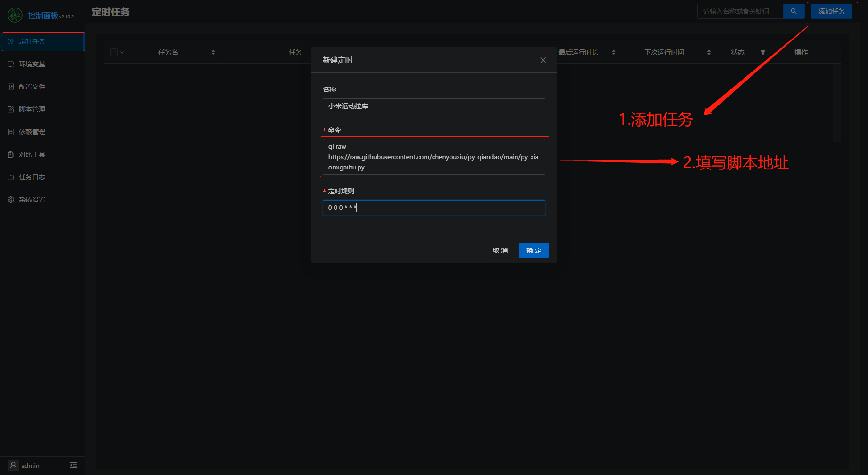Open 定时任务 in the sidebar
The width and height of the screenshot is (868, 475).
pyautogui.click(x=43, y=41)
